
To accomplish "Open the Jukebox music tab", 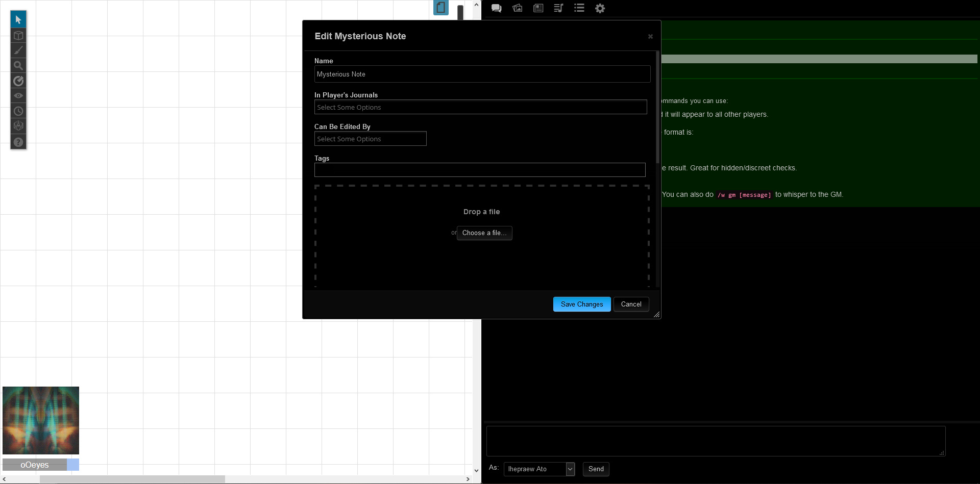I will point(558,8).
